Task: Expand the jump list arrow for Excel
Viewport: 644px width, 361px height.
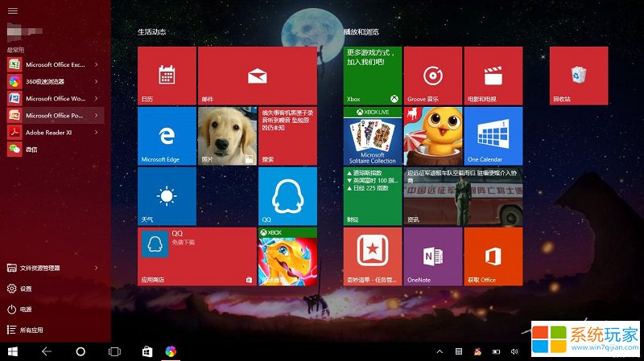Action: tap(97, 64)
